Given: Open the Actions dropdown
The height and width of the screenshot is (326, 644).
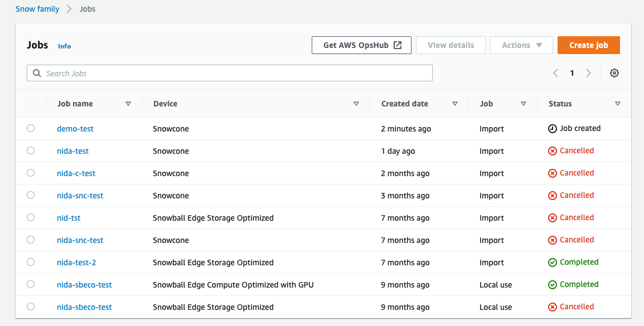Looking at the screenshot, I should pyautogui.click(x=521, y=45).
